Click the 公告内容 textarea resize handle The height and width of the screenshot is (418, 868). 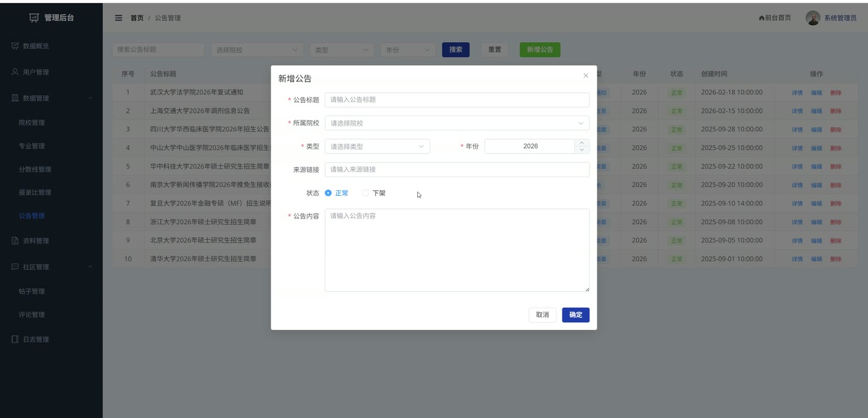point(587,289)
